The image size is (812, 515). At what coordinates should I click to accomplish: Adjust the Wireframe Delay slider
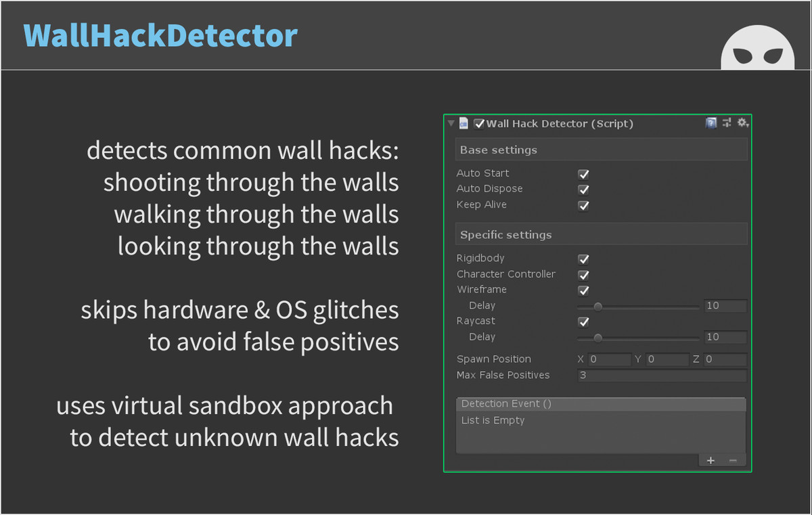tap(639, 307)
